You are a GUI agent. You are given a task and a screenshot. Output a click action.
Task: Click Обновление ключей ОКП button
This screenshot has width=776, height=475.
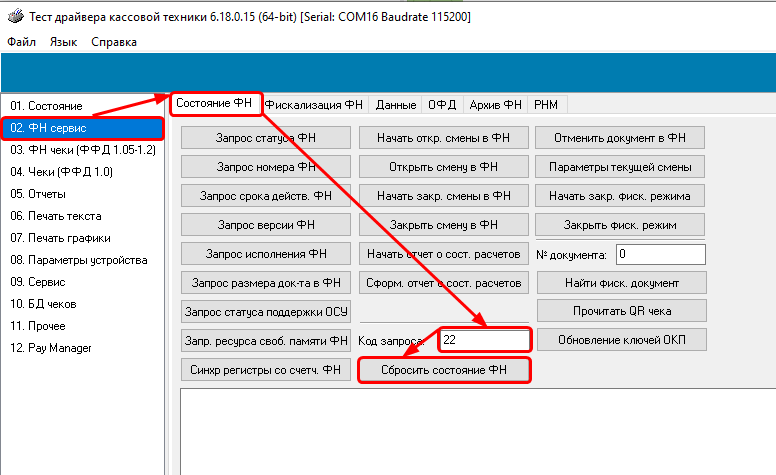click(622, 340)
